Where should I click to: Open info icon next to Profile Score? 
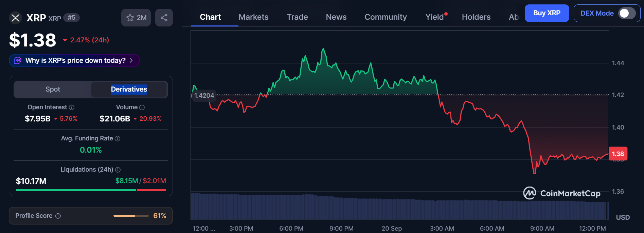pyautogui.click(x=58, y=216)
